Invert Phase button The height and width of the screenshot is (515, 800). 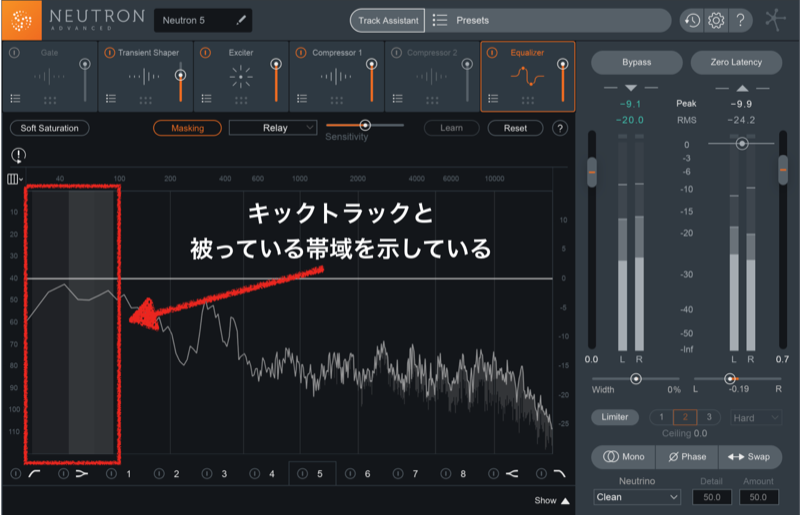687,457
